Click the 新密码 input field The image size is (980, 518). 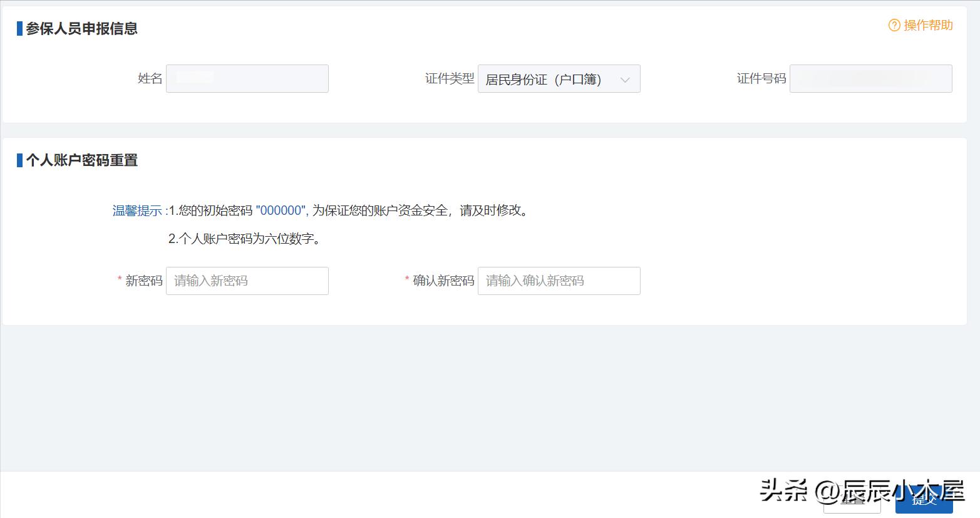point(247,281)
